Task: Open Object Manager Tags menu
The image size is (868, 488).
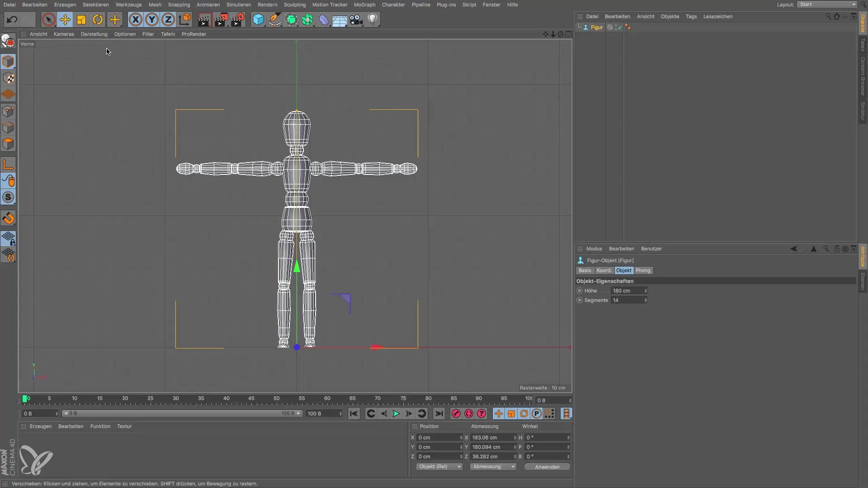Action: point(691,16)
